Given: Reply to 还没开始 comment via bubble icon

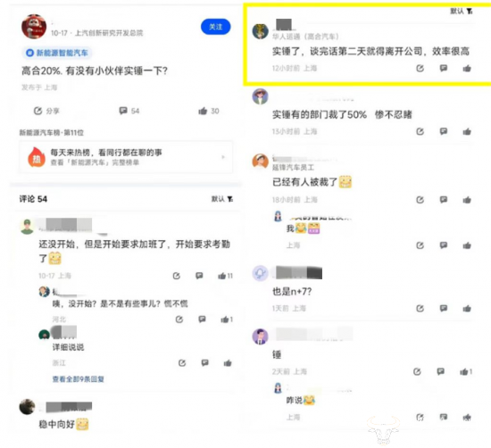Looking at the screenshot, I should coord(199,276).
